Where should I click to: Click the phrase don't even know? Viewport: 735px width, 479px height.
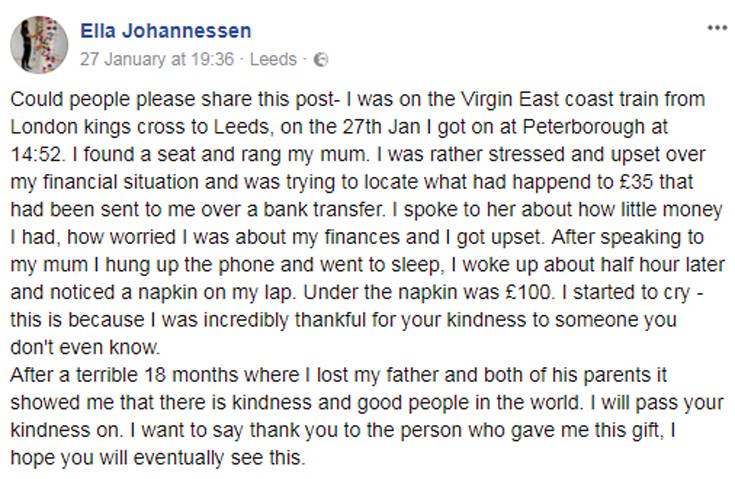click(85, 347)
